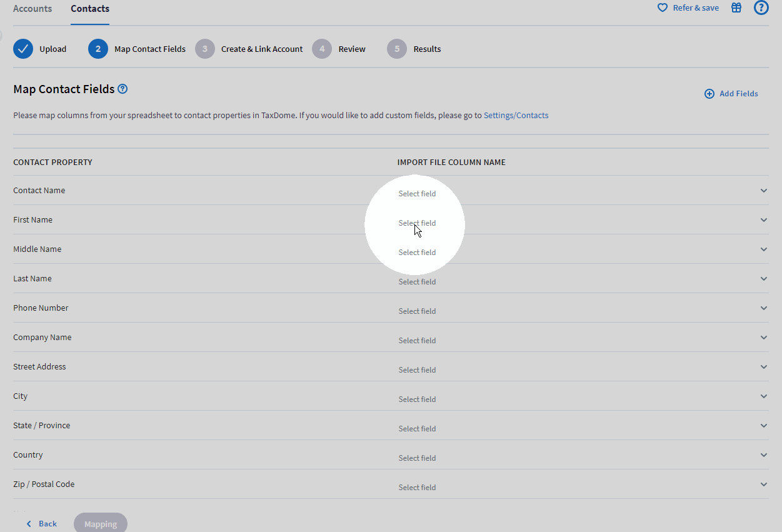Click the Map Contact Fields step number

click(98, 49)
